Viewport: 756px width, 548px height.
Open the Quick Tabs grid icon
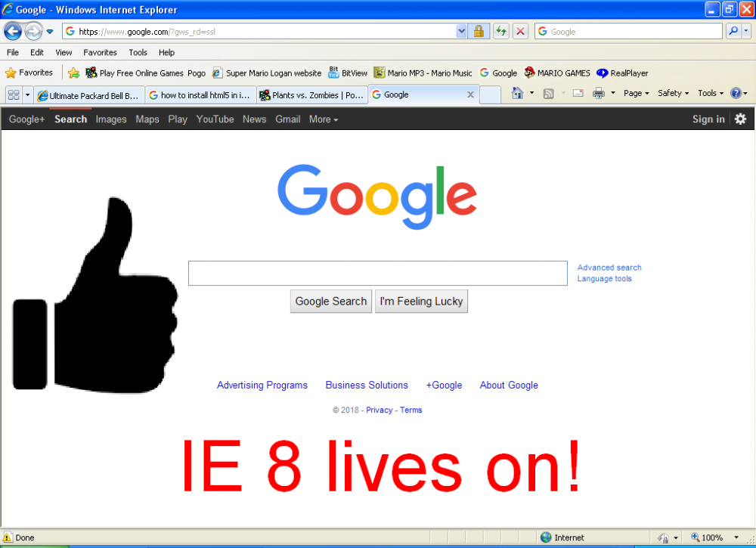14,94
